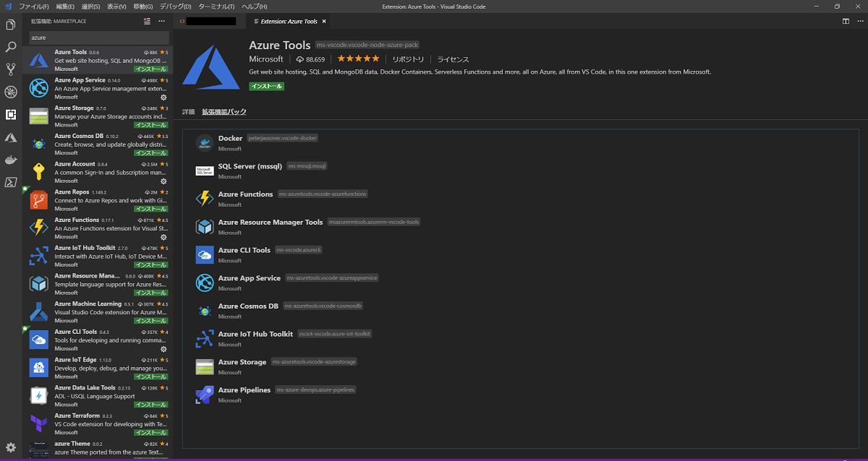868x461 pixels.
Task: Open gear menu for Azure Account
Action: [x=163, y=181]
